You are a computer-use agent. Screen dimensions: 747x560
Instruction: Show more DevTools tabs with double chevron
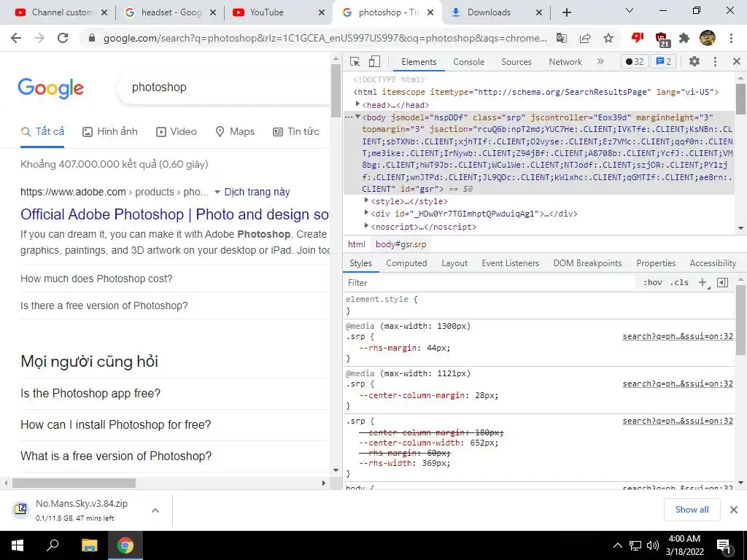[x=600, y=61]
